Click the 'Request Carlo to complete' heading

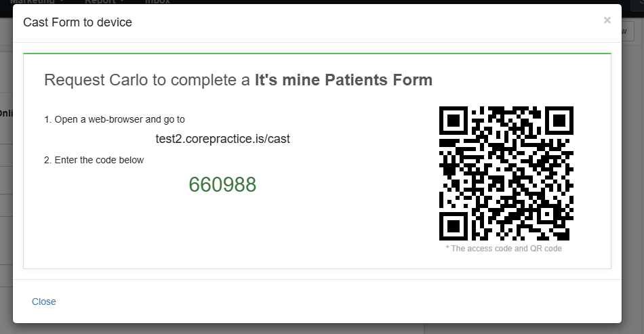click(x=147, y=80)
